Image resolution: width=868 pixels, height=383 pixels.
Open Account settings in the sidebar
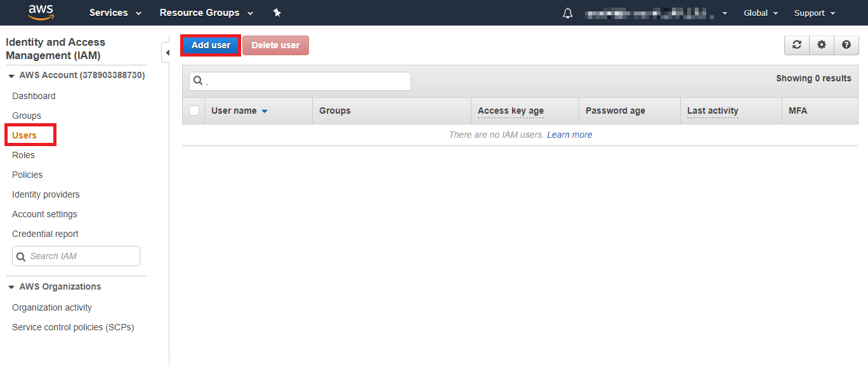(44, 214)
